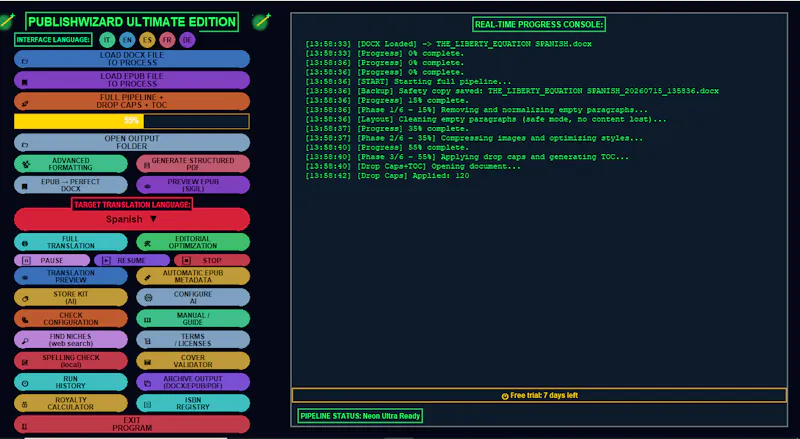Click magnifier icon on Find Niches button

tap(25, 341)
